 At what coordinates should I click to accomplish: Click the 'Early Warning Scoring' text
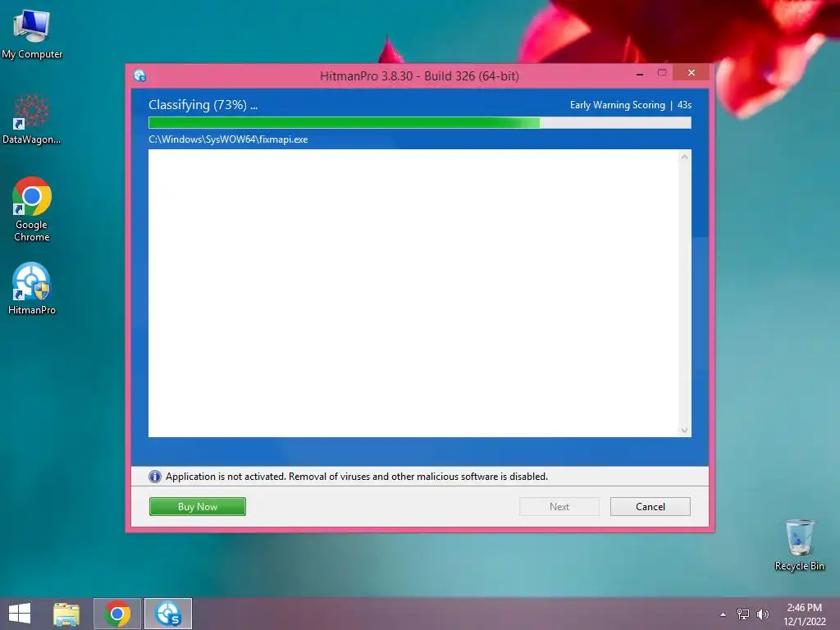617,105
